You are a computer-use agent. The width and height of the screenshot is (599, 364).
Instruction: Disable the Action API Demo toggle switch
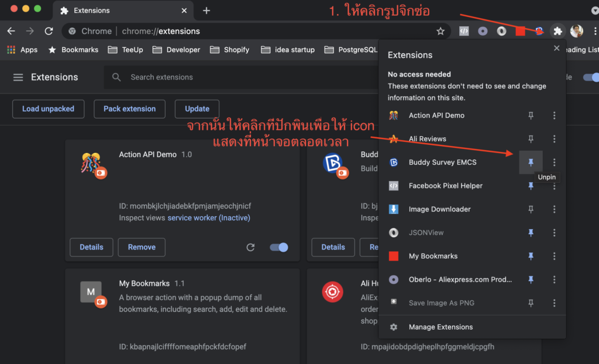279,247
